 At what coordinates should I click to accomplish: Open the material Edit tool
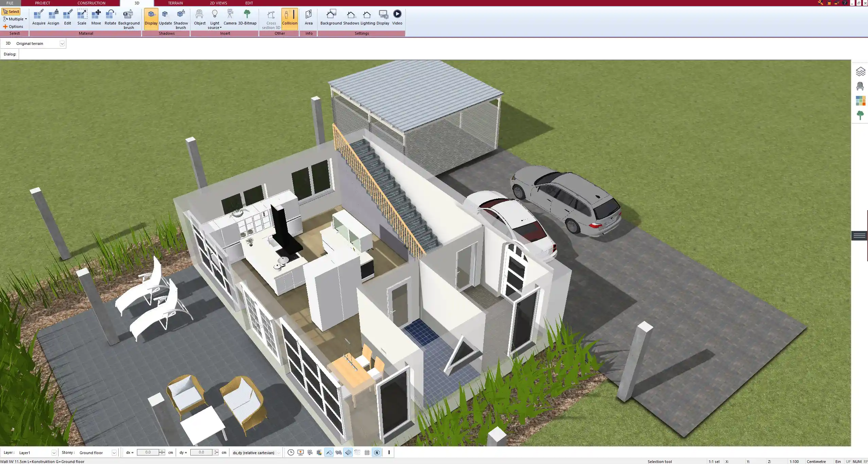point(68,17)
